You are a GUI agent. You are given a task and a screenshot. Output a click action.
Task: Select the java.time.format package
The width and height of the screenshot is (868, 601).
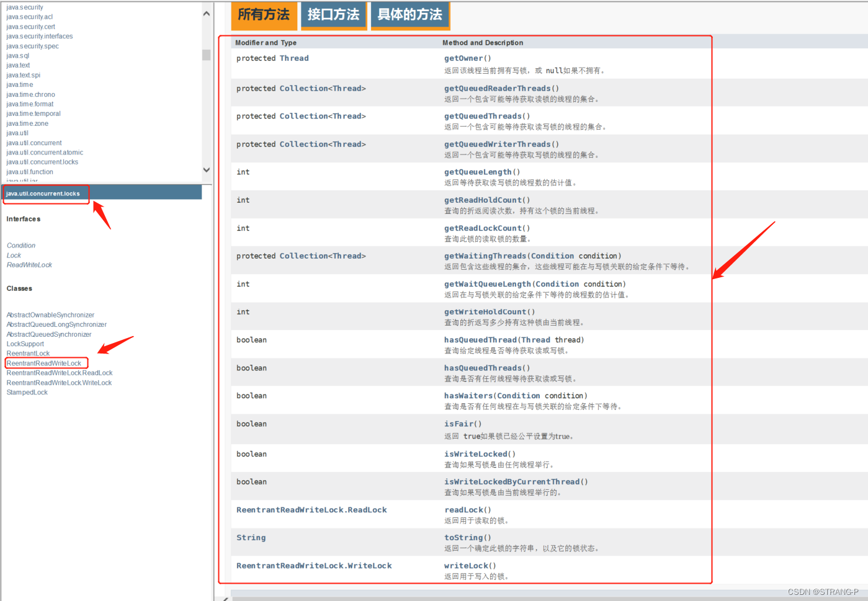click(30, 104)
